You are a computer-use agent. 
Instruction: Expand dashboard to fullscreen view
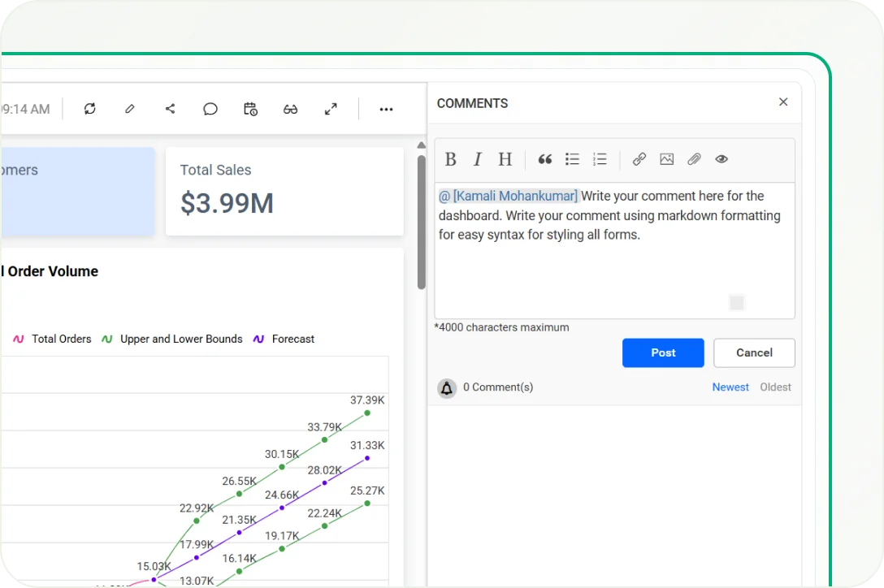tap(331, 109)
